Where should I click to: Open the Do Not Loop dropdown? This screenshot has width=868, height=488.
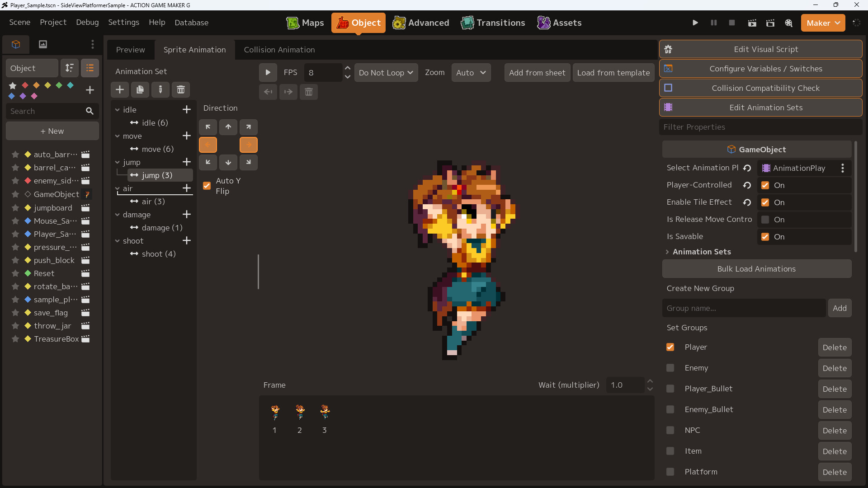[386, 72]
